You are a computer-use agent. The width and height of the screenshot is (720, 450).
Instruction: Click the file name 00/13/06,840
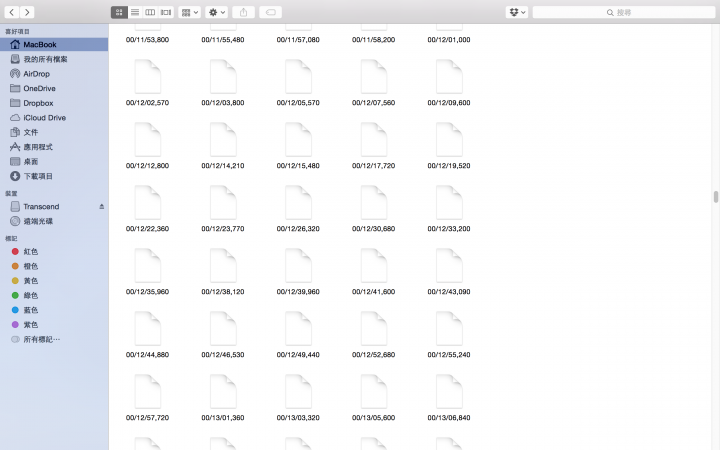[x=449, y=418]
